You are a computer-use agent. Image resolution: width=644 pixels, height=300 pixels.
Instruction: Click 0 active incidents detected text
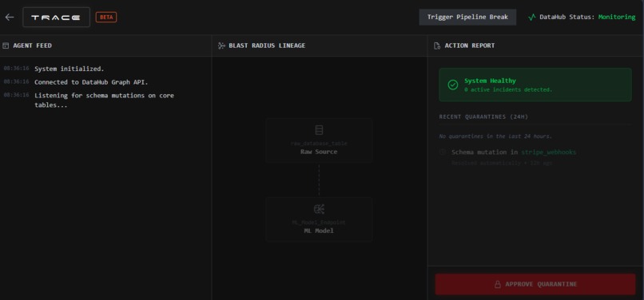508,89
